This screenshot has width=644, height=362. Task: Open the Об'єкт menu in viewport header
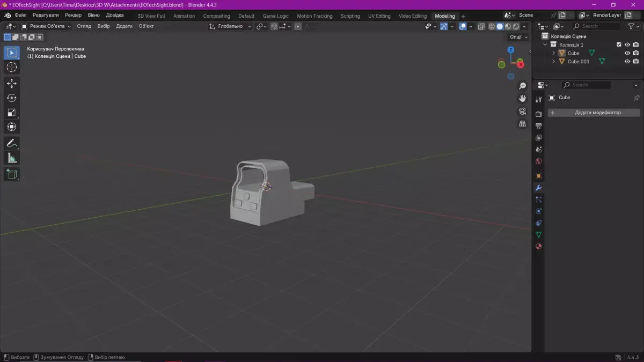[147, 26]
